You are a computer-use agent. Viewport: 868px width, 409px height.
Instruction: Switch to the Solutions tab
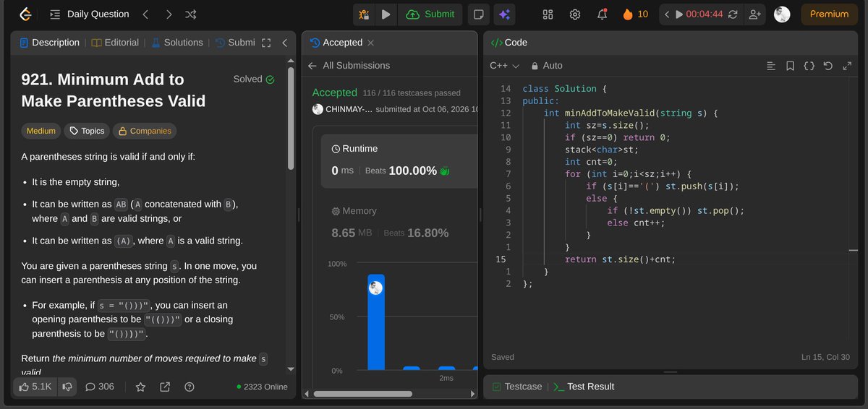tap(176, 43)
